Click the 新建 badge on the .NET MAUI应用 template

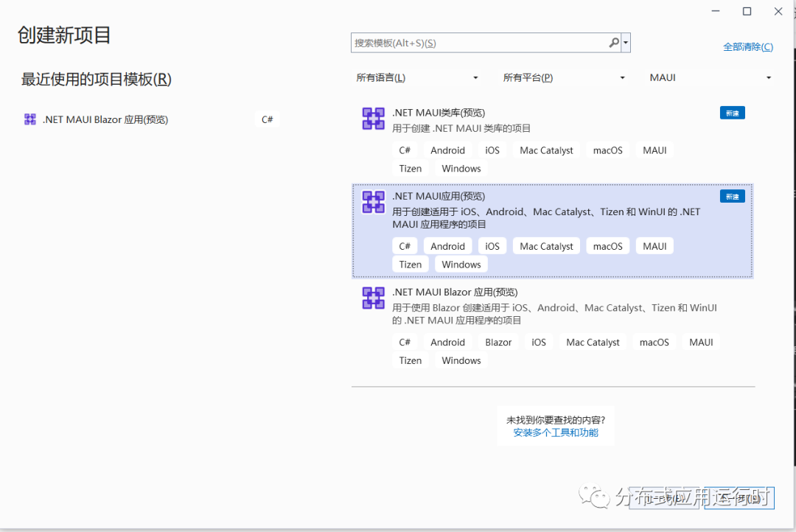[x=732, y=197]
